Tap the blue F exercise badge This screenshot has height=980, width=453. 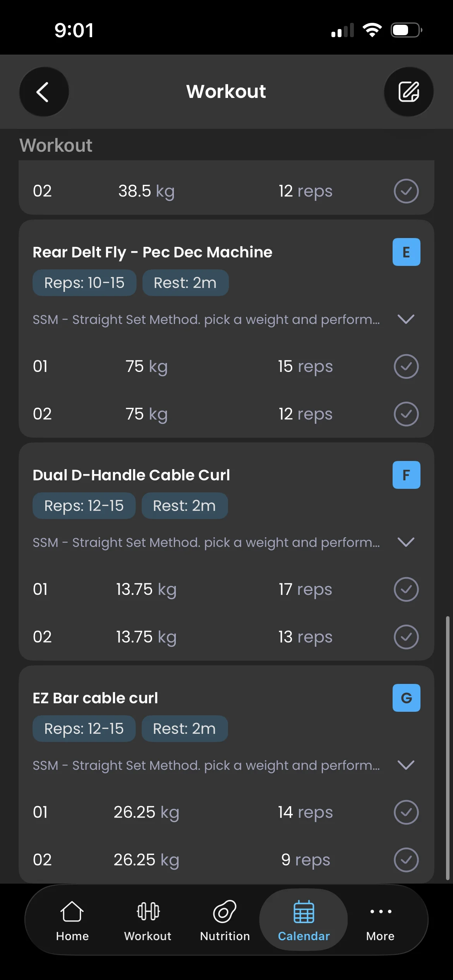click(406, 475)
